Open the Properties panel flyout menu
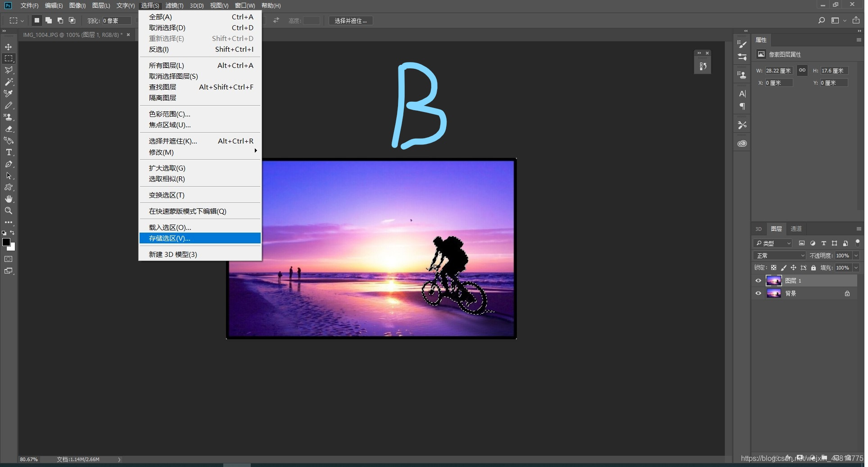 (859, 40)
